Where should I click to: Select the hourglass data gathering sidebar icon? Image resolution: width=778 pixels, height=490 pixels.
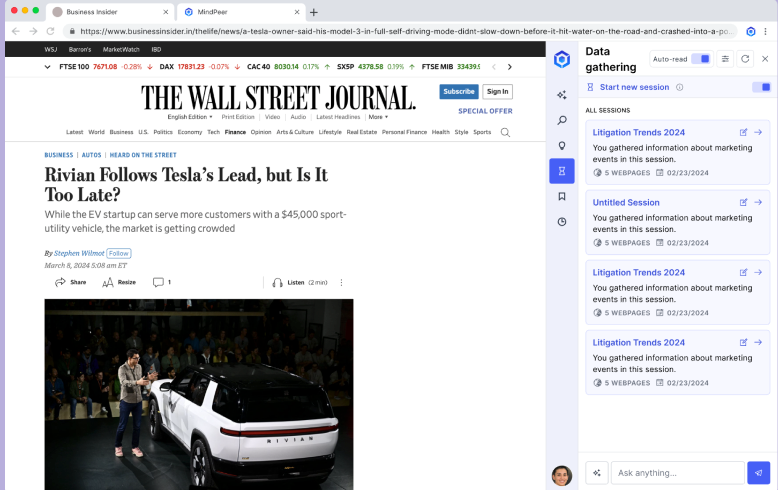[562, 171]
